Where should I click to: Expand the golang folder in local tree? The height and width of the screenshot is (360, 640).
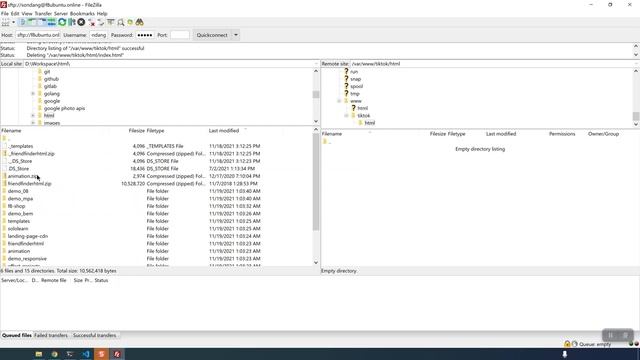pos(33,94)
